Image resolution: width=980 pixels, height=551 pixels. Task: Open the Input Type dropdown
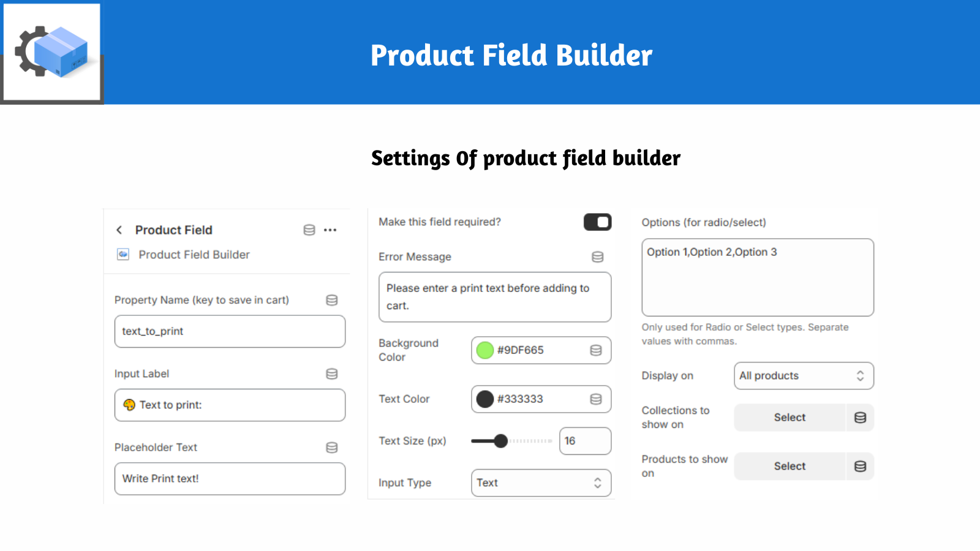(541, 483)
